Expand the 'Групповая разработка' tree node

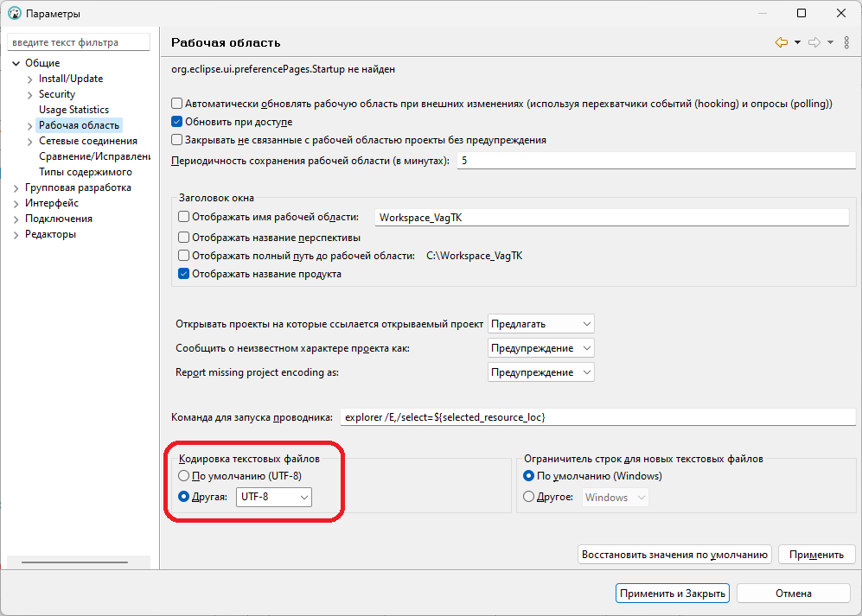[16, 187]
